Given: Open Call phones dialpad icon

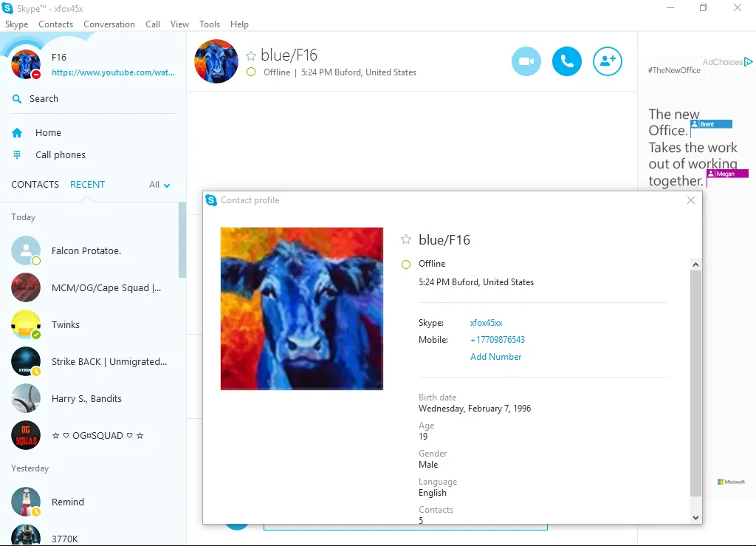Looking at the screenshot, I should pos(17,155).
